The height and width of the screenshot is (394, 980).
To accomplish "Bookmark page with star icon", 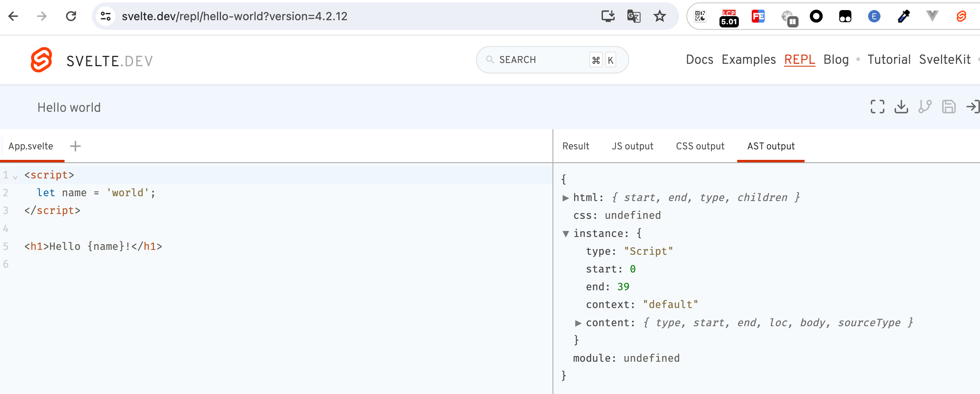I will (660, 16).
